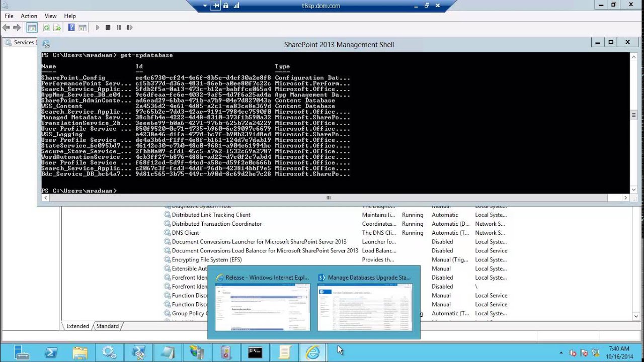Restart the selected service with restart icon

[x=130, y=28]
